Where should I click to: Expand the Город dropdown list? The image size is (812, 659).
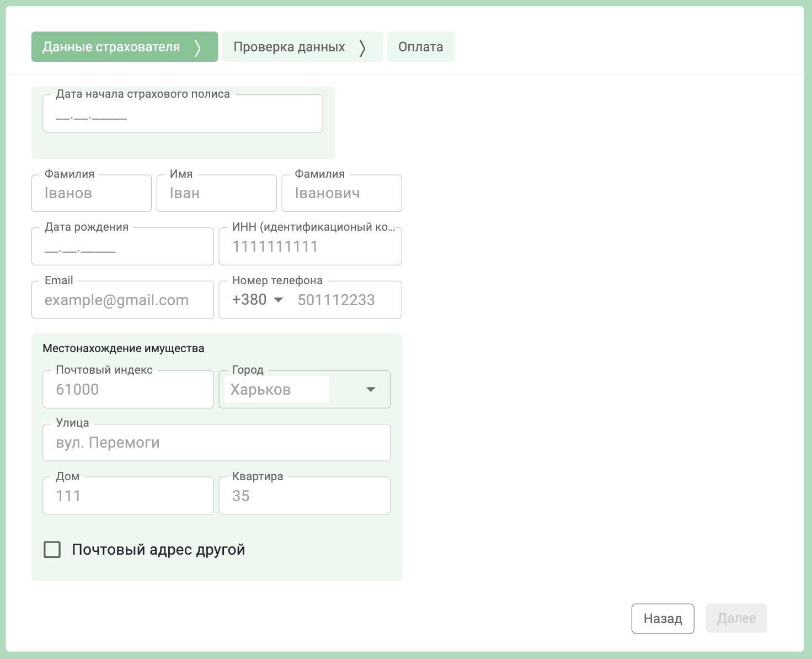tap(370, 390)
